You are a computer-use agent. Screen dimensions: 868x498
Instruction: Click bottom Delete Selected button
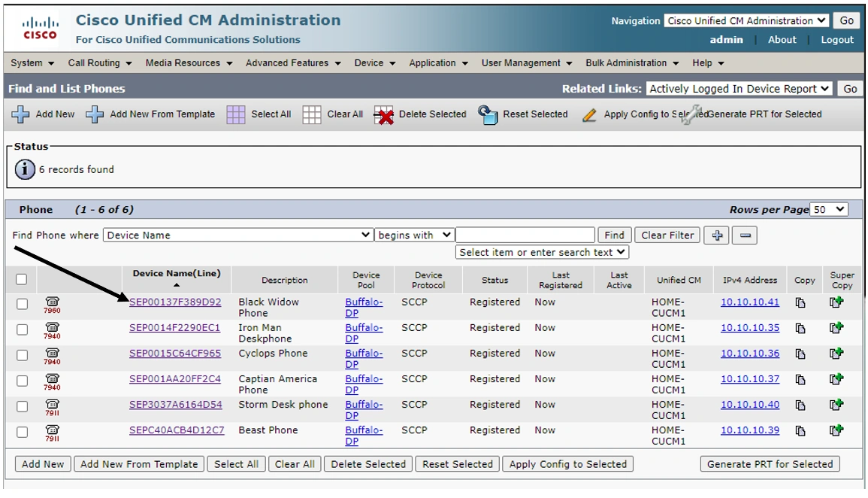click(x=368, y=464)
